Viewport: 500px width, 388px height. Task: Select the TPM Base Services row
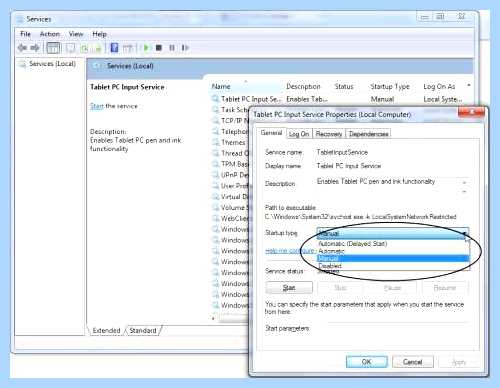[231, 164]
